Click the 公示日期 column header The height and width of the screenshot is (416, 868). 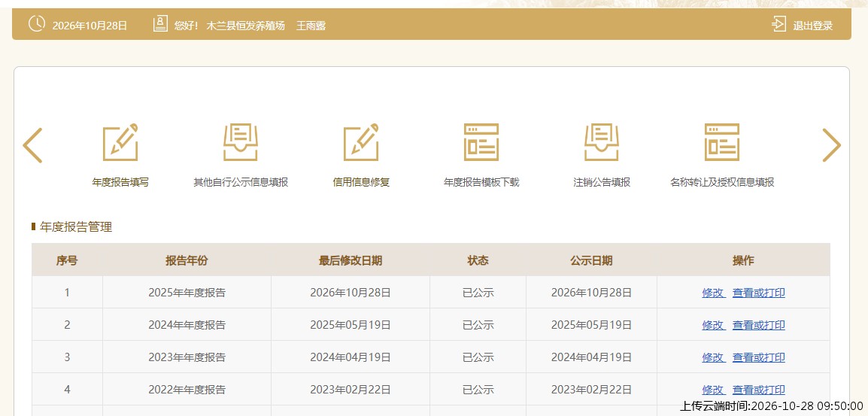(591, 260)
